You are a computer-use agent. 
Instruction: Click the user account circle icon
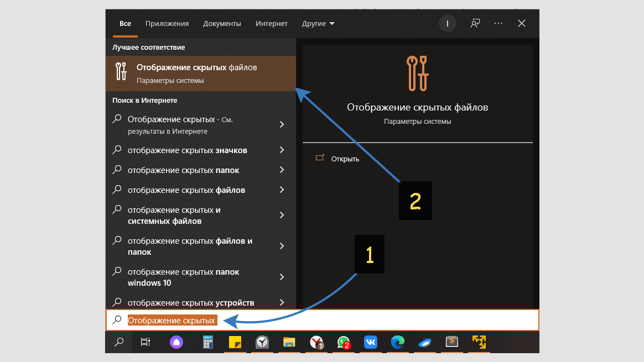[x=447, y=23]
